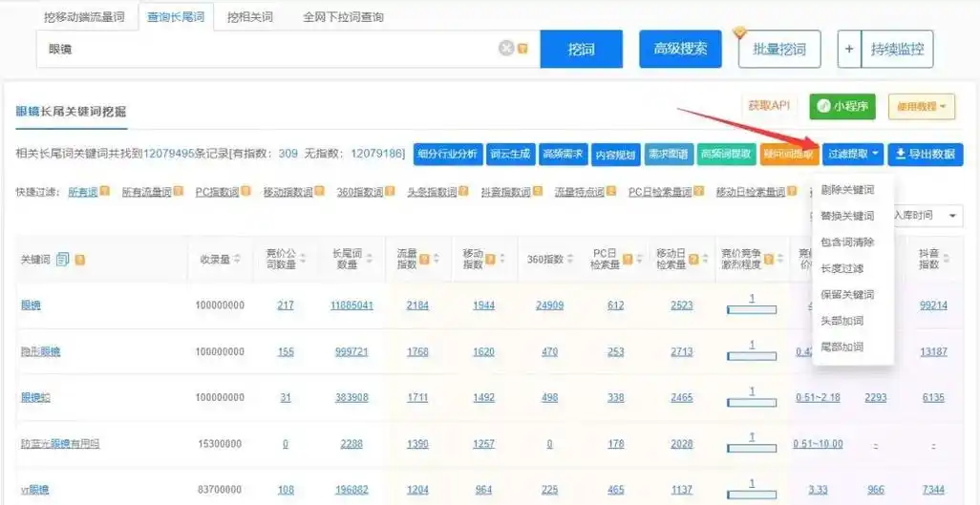Click the 持续监控 button

click(x=897, y=49)
